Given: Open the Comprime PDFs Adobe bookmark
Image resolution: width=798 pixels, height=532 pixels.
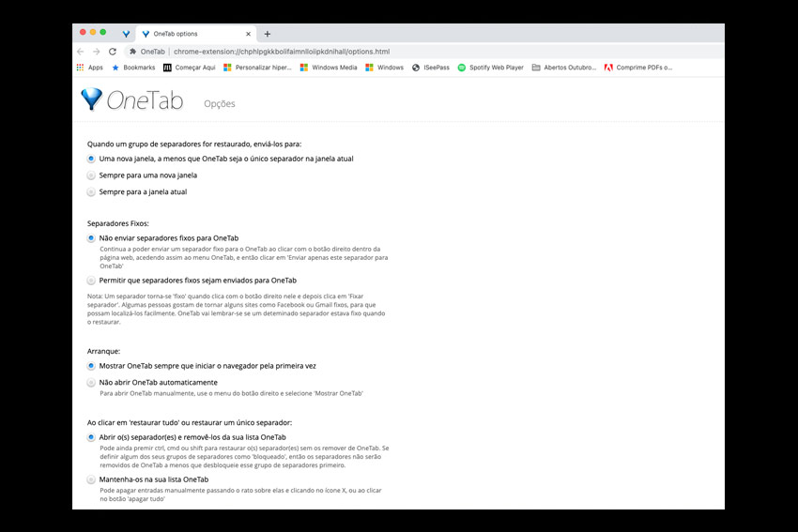Looking at the screenshot, I should click(638, 68).
